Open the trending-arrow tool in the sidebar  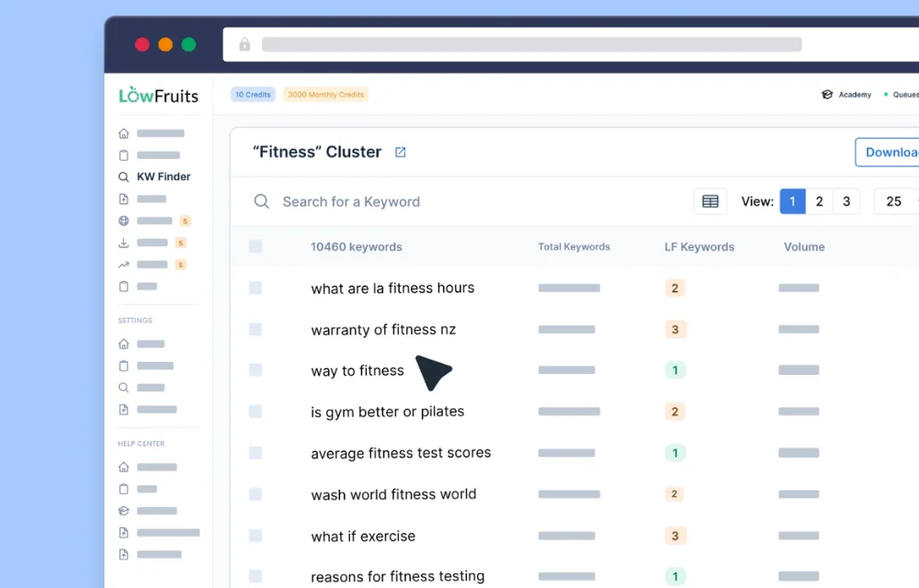coord(123,265)
